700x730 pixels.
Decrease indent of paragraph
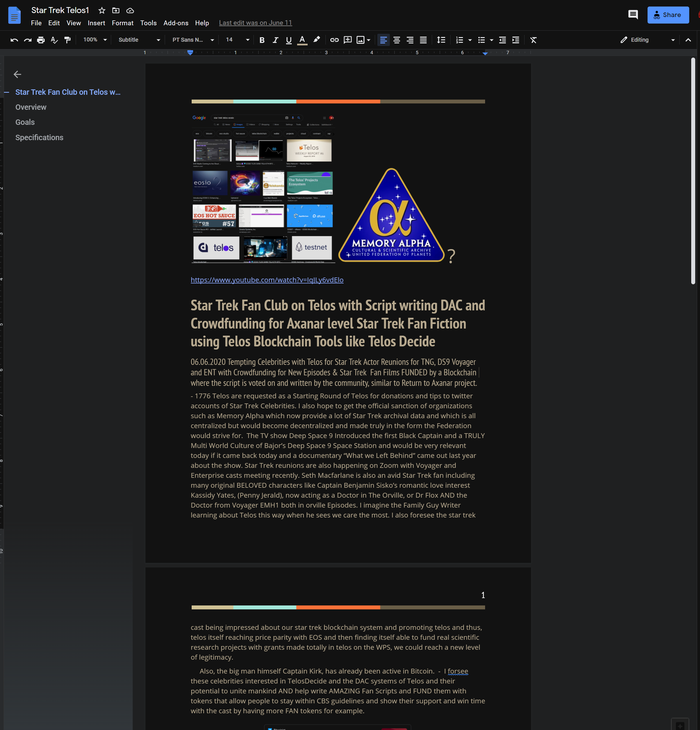[x=502, y=40]
